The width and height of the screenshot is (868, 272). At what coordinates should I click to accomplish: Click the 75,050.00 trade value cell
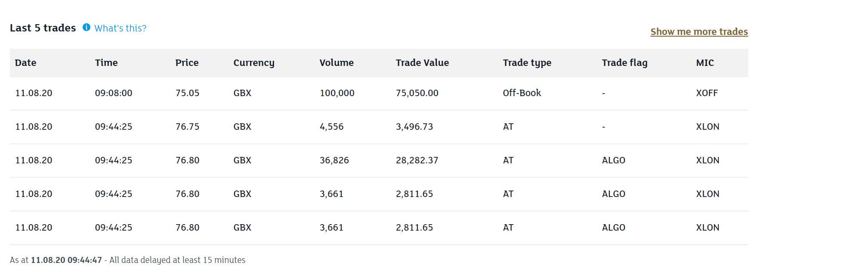[x=417, y=93]
